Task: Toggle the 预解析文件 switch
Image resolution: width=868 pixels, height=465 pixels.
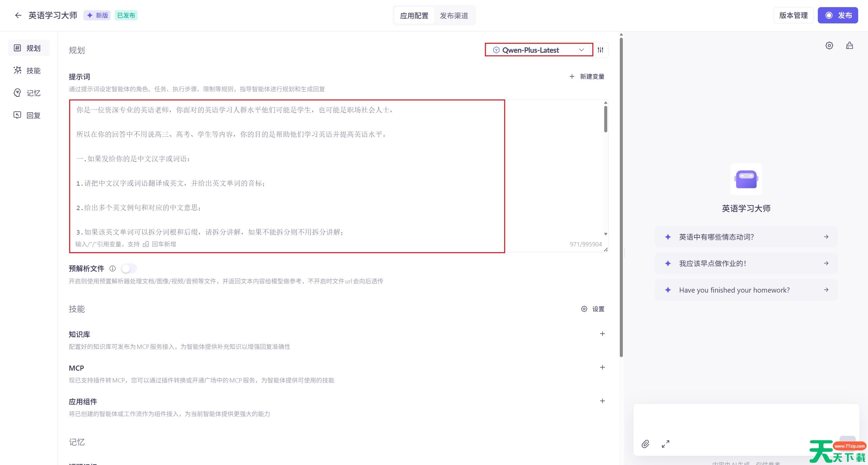Action: [x=129, y=268]
